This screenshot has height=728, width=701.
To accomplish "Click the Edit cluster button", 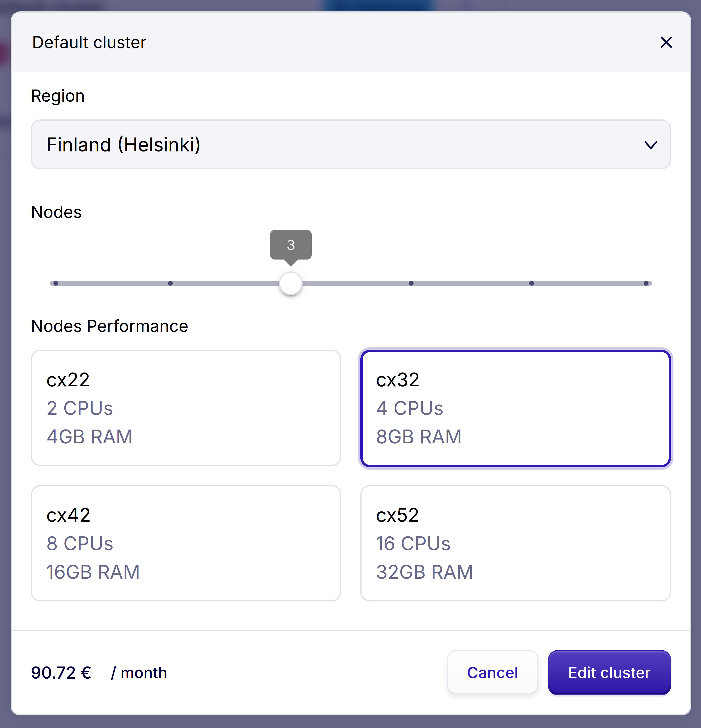I will (609, 673).
